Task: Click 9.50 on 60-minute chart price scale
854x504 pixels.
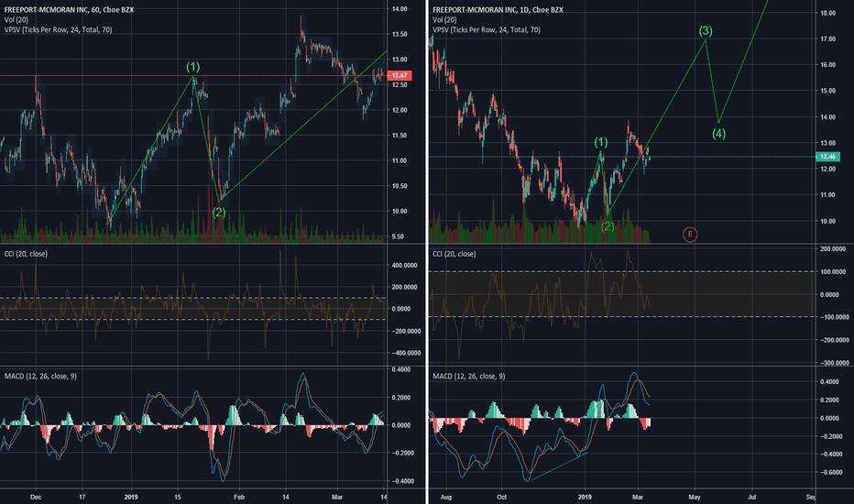Action: [398, 236]
